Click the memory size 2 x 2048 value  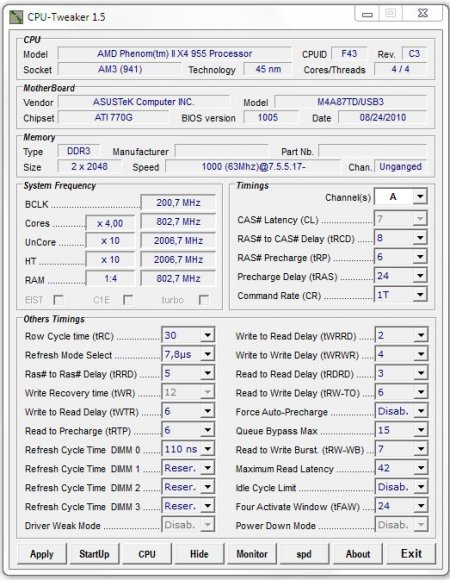coord(89,167)
